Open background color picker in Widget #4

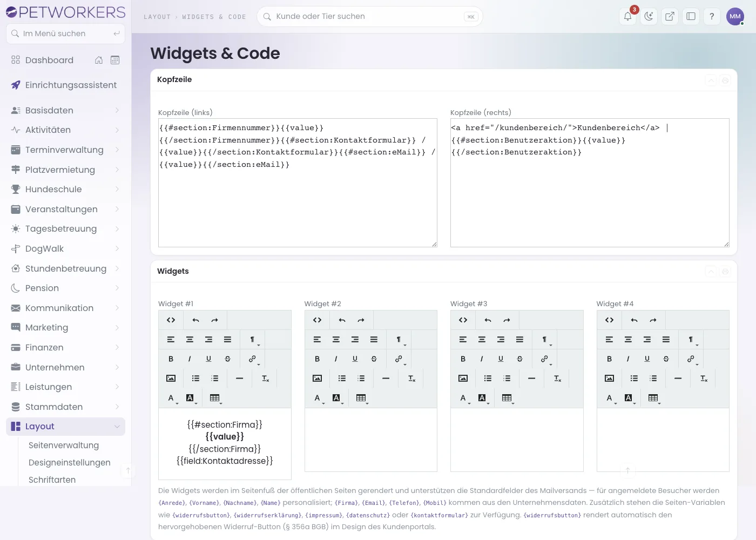pyautogui.click(x=629, y=398)
